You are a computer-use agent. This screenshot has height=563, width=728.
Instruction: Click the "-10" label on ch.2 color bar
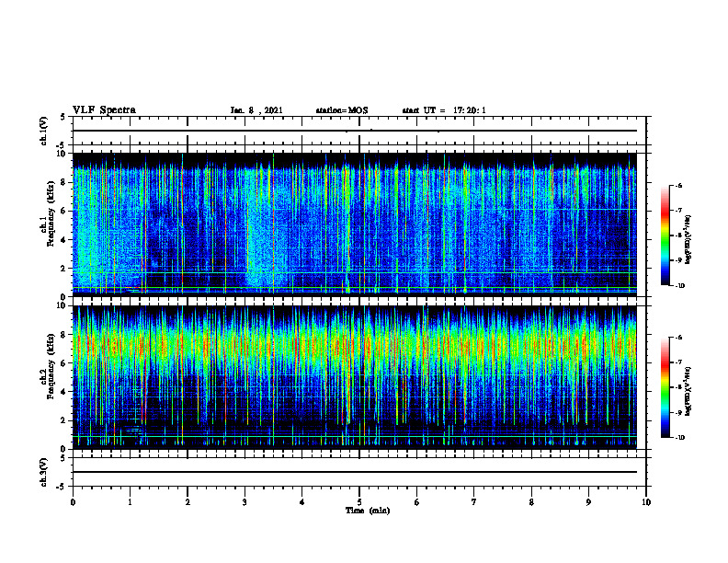[679, 438]
